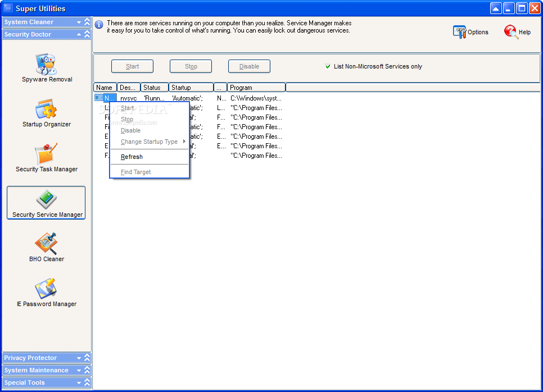Click the Start button above the list
This screenshot has width=543, height=392.
pos(132,66)
